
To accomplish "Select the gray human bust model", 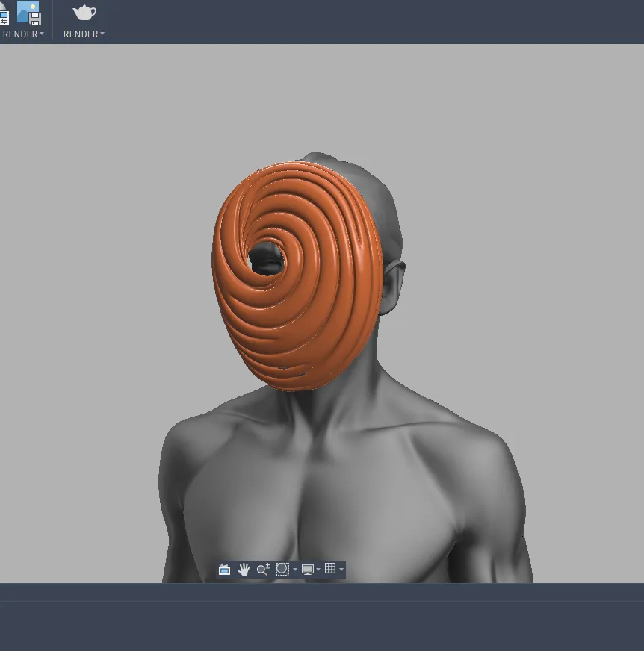I will (x=345, y=478).
